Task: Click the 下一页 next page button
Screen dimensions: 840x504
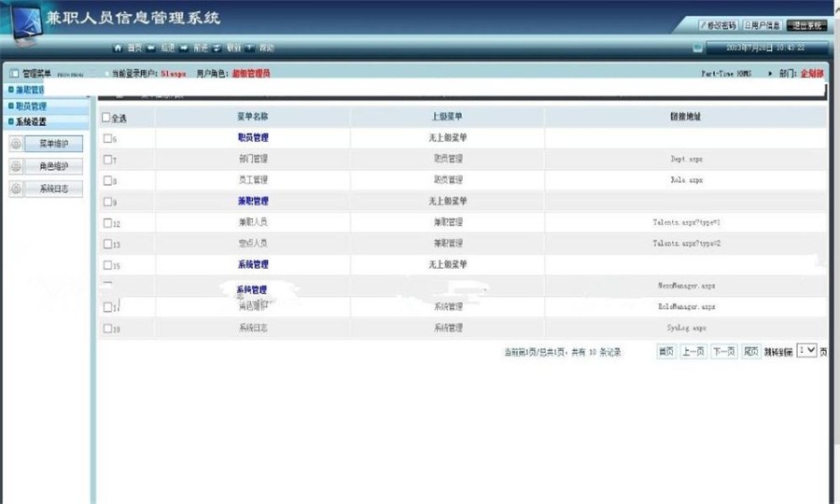Action: pos(723,351)
